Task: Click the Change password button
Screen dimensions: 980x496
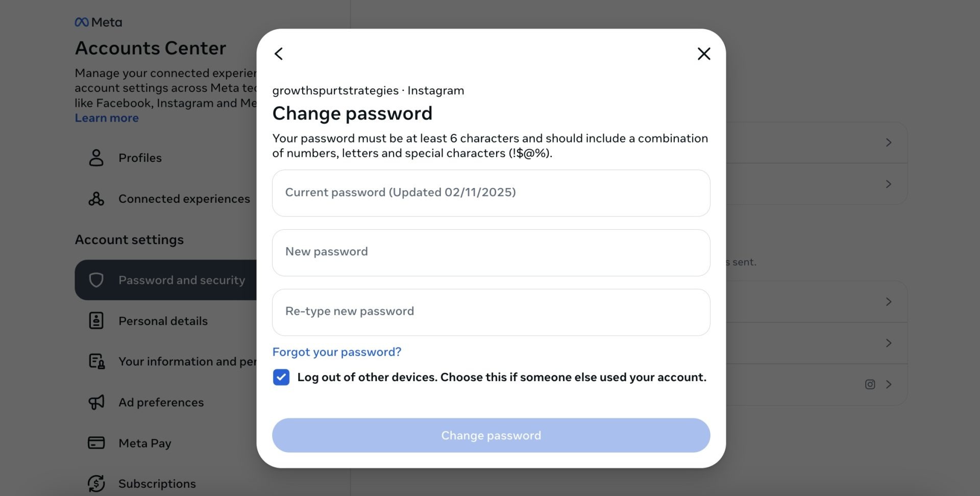Action: click(x=491, y=435)
